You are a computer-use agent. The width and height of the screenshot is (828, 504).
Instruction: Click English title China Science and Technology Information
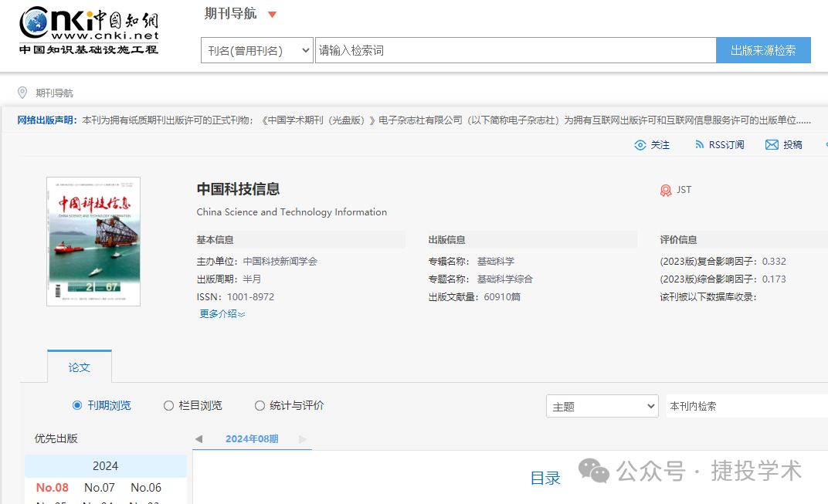coord(291,212)
